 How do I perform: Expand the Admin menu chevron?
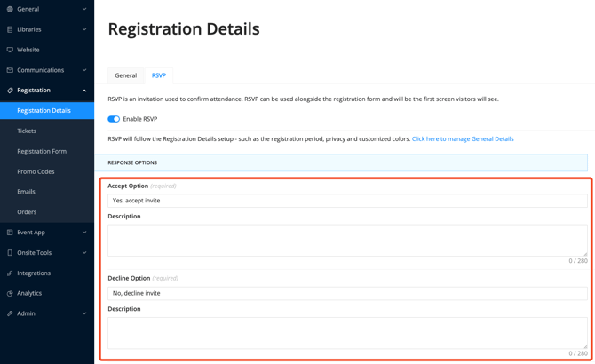[x=84, y=313]
